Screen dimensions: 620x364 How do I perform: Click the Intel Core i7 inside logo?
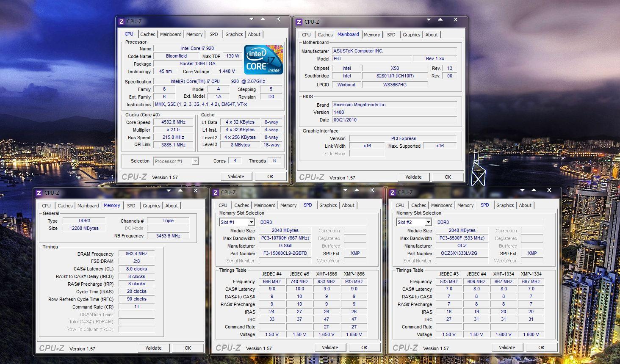point(263,60)
